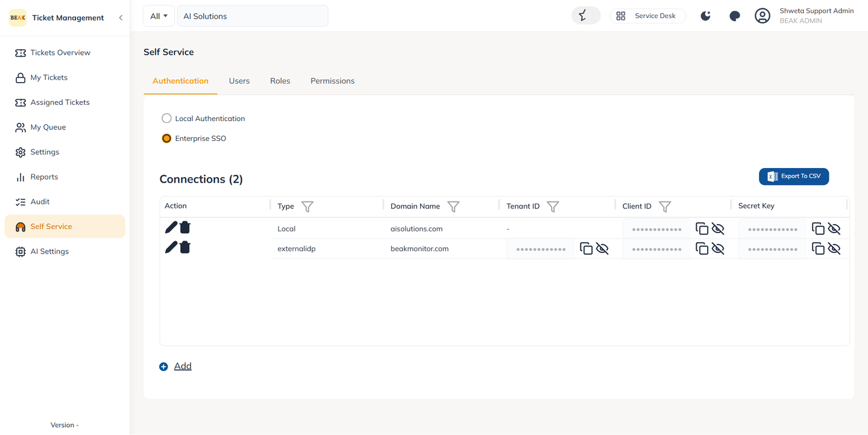Go to Tickets Overview
This screenshot has width=868, height=435.
(x=64, y=52)
